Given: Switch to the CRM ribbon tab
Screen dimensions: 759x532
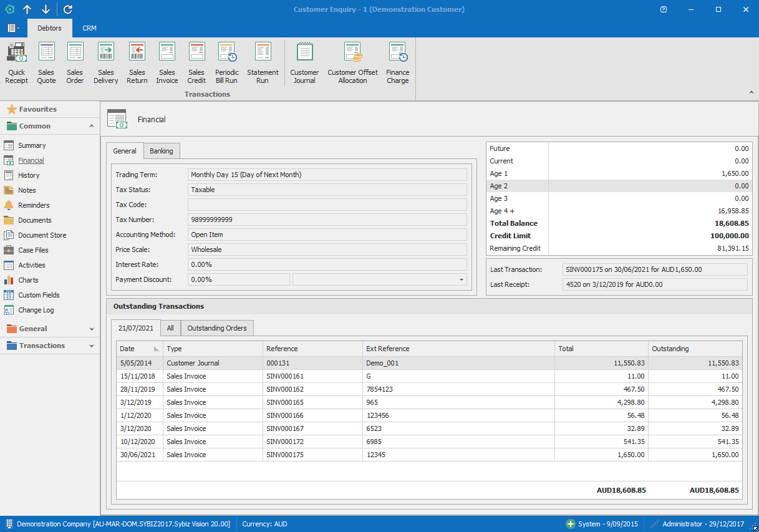Looking at the screenshot, I should coord(89,28).
